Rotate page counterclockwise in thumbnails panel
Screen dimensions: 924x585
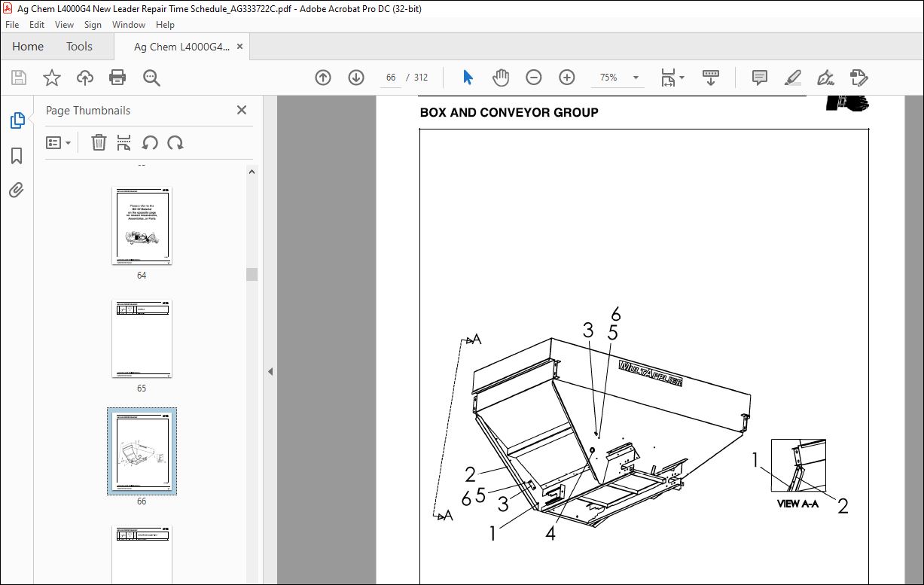click(x=150, y=142)
